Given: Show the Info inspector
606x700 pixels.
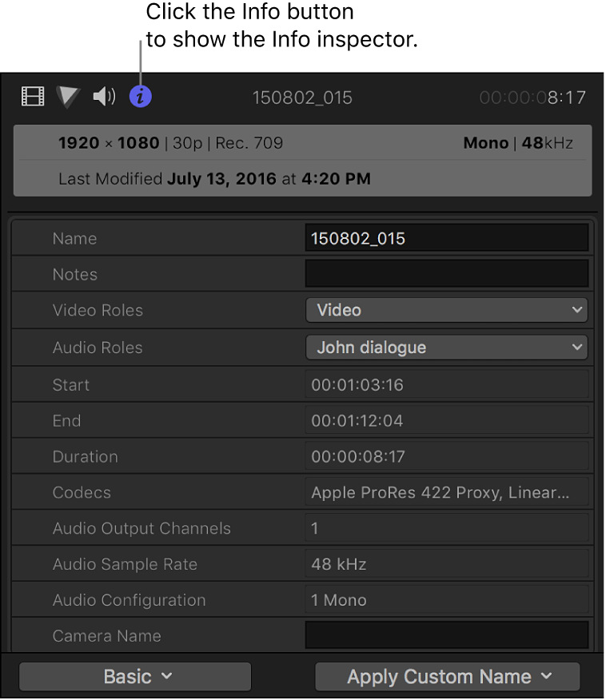Looking at the screenshot, I should pos(141,96).
